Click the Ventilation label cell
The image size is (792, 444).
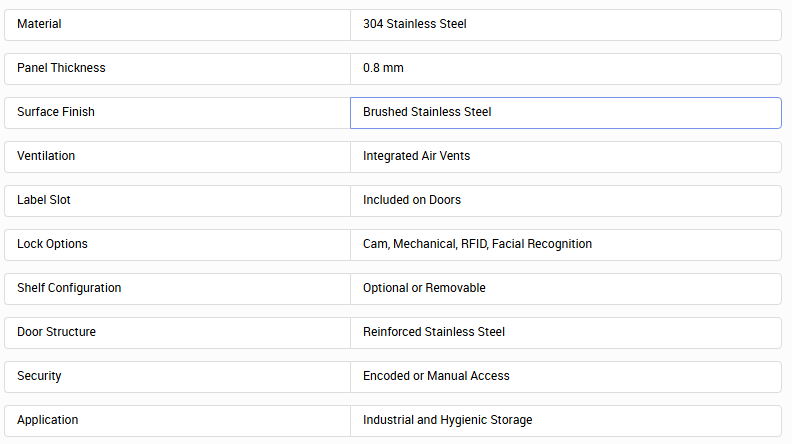(177, 157)
